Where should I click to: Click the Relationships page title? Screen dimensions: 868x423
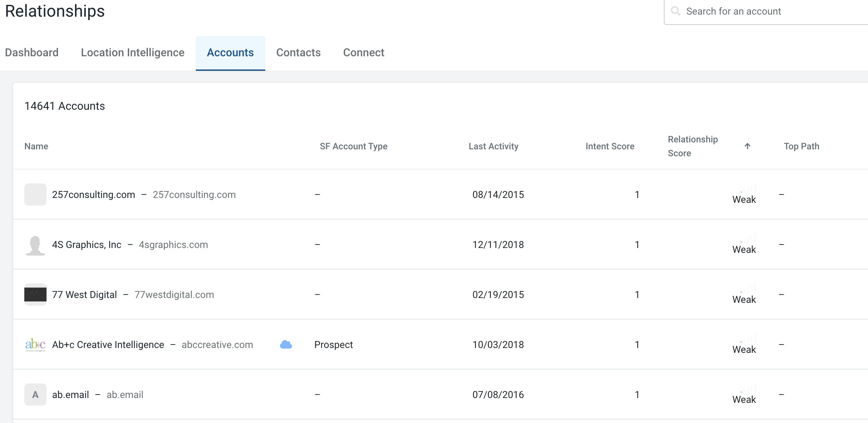[x=55, y=11]
